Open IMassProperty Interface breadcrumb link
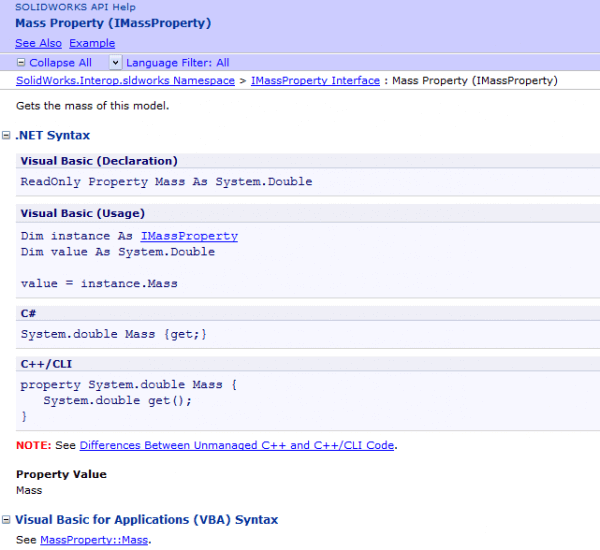The height and width of the screenshot is (550, 600). pos(315,81)
